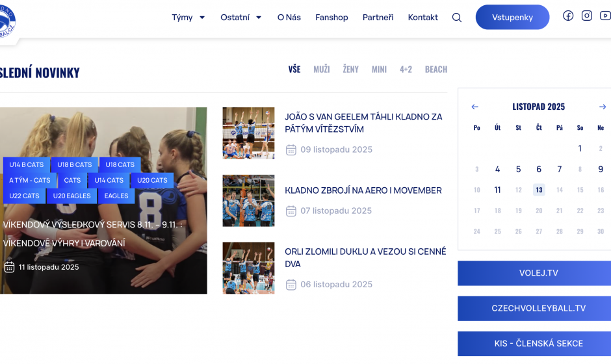Open thumbnail for Orli zlomili Duklu article
Image resolution: width=611 pixels, height=364 pixels.
click(248, 268)
